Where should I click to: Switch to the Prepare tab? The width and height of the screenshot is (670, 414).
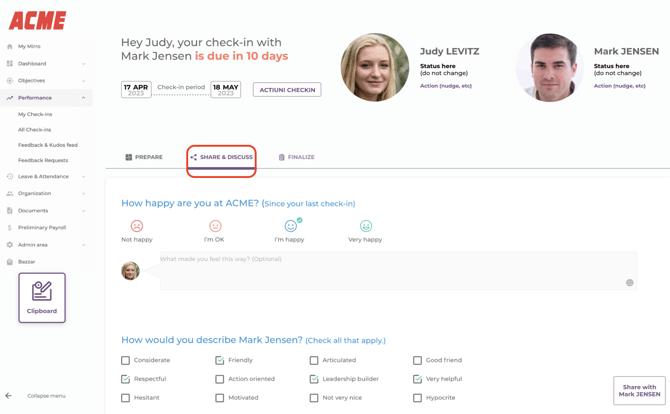[x=144, y=157]
